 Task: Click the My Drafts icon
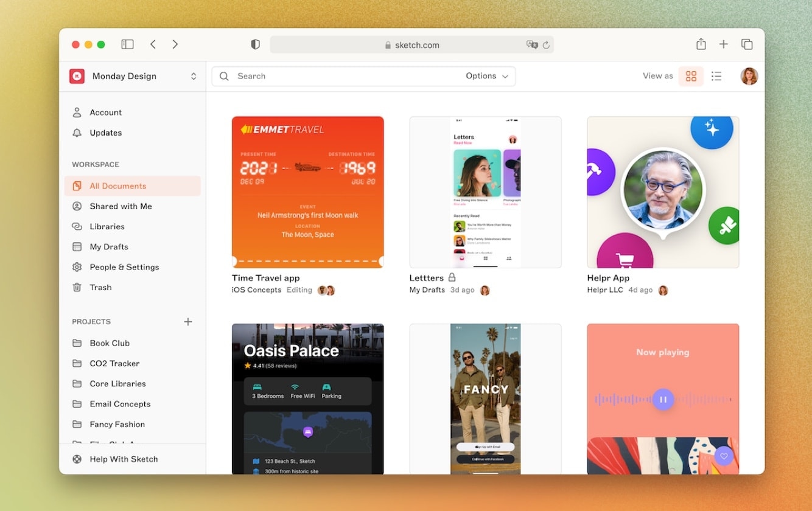coord(77,247)
